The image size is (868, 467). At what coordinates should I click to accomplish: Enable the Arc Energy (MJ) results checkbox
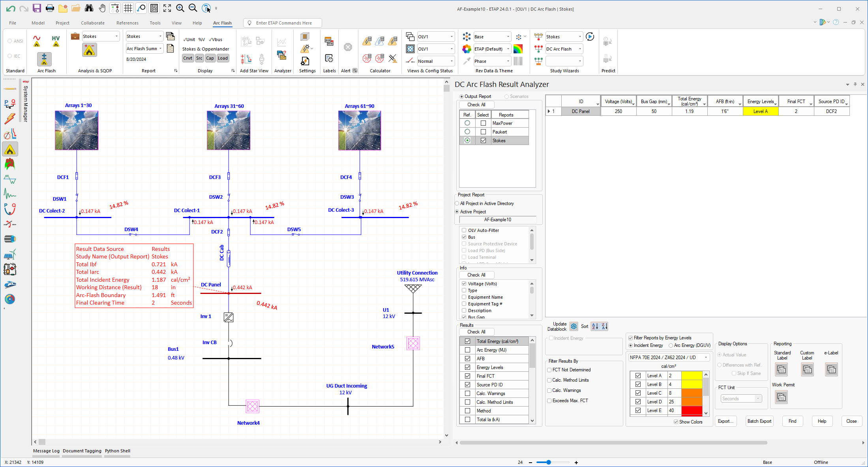(468, 350)
